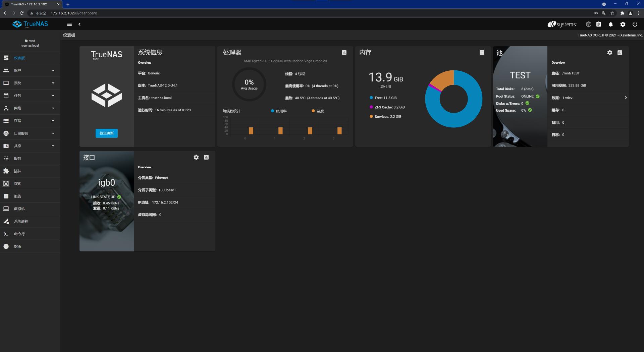Viewport: 644px width, 352px height.
Task: Click the iXsystems logo link
Action: (562, 24)
